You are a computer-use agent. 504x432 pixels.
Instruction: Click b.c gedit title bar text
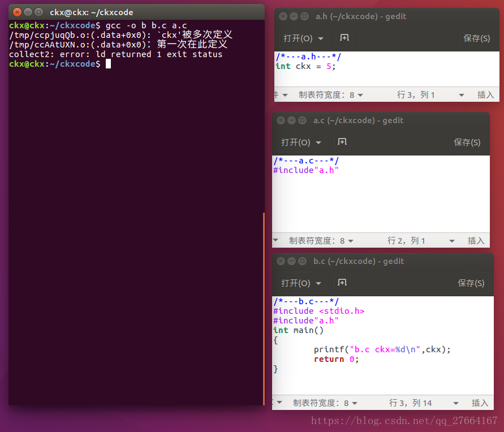click(359, 261)
